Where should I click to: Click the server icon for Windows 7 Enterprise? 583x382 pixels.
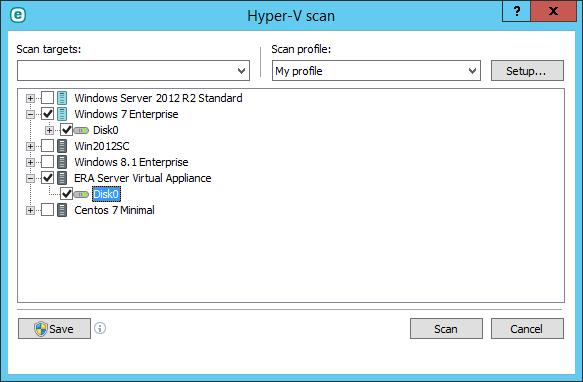tap(62, 114)
